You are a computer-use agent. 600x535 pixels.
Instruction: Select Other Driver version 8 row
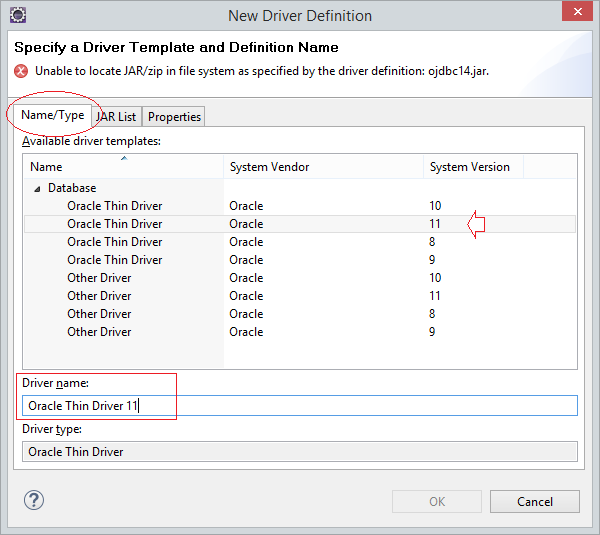tap(300, 314)
